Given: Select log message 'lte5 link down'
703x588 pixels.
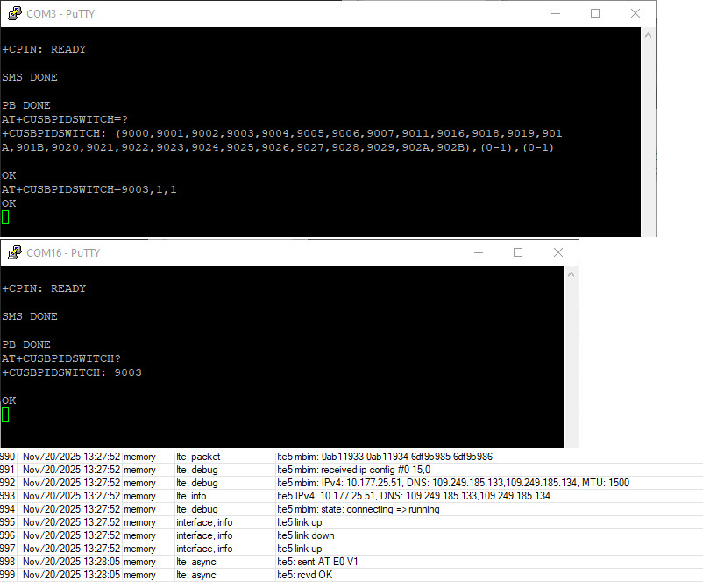Looking at the screenshot, I should 306,535.
